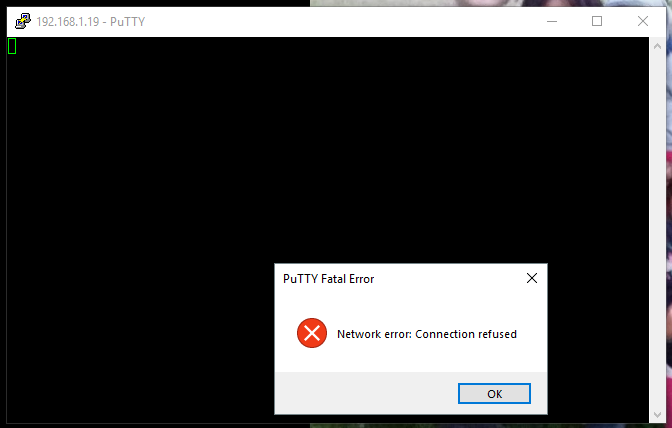Click the red error X icon

(312, 333)
